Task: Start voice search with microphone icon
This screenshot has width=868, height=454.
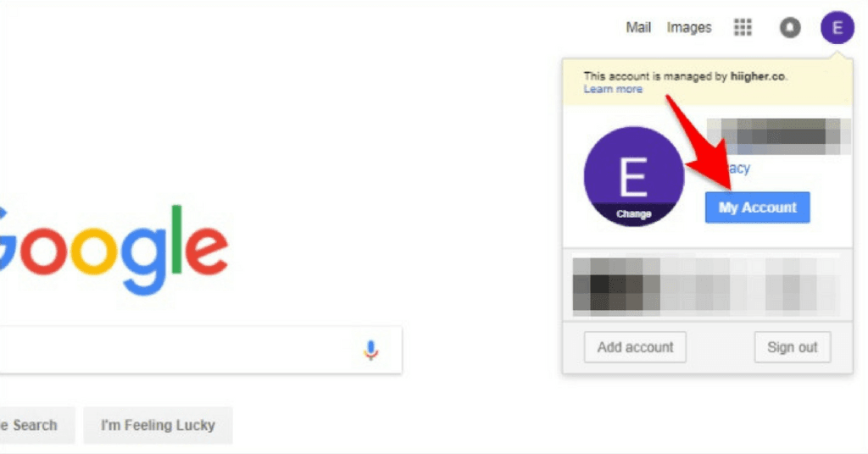Action: point(370,350)
